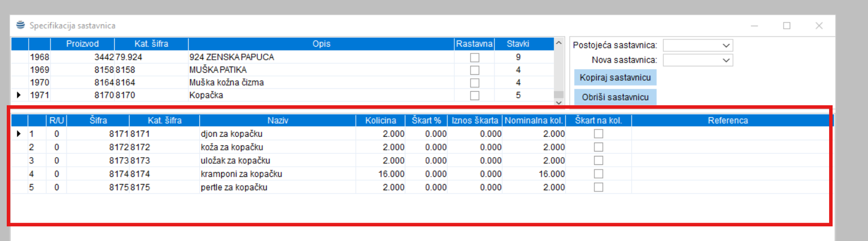Image resolution: width=868 pixels, height=241 pixels.
Task: Maximize the Specifikacija sastavnica window
Action: tap(786, 25)
